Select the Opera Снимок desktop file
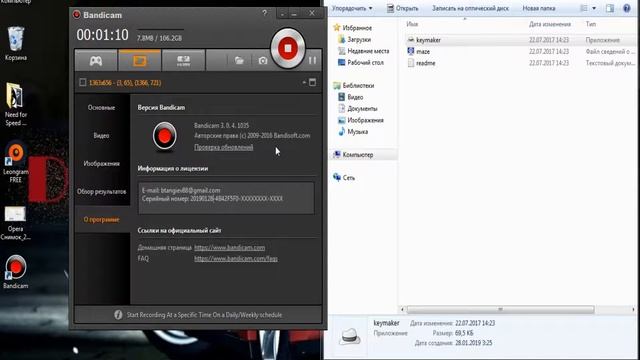 (x=16, y=222)
